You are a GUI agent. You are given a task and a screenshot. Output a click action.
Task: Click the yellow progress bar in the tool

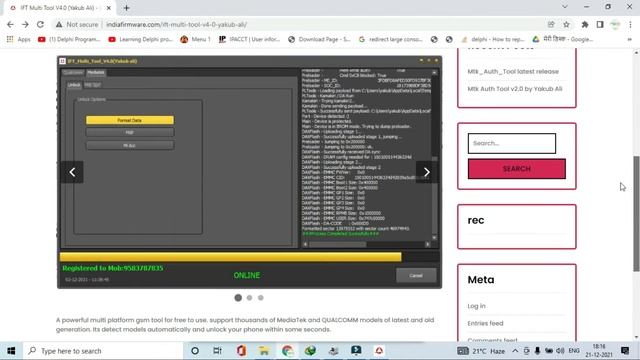point(231,257)
